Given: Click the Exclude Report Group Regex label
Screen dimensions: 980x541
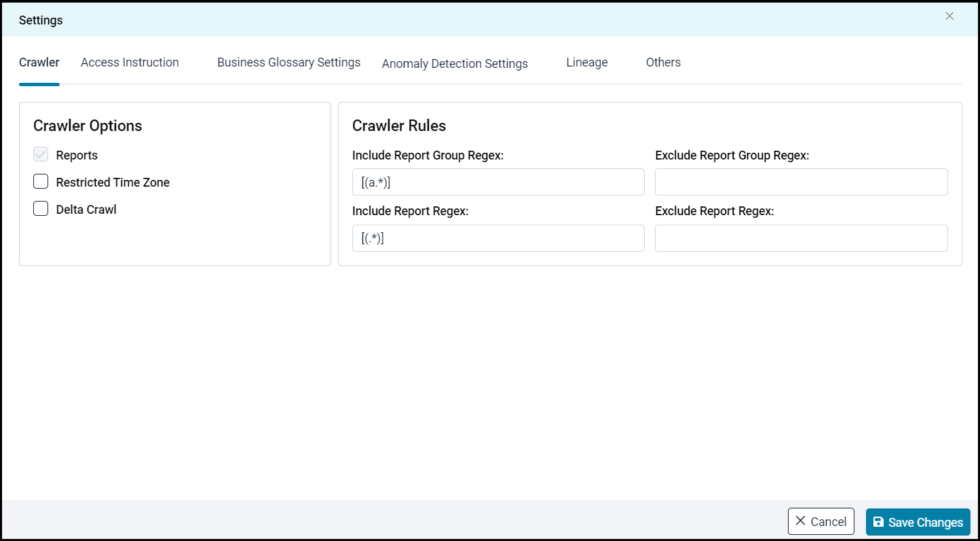Looking at the screenshot, I should pyautogui.click(x=732, y=155).
